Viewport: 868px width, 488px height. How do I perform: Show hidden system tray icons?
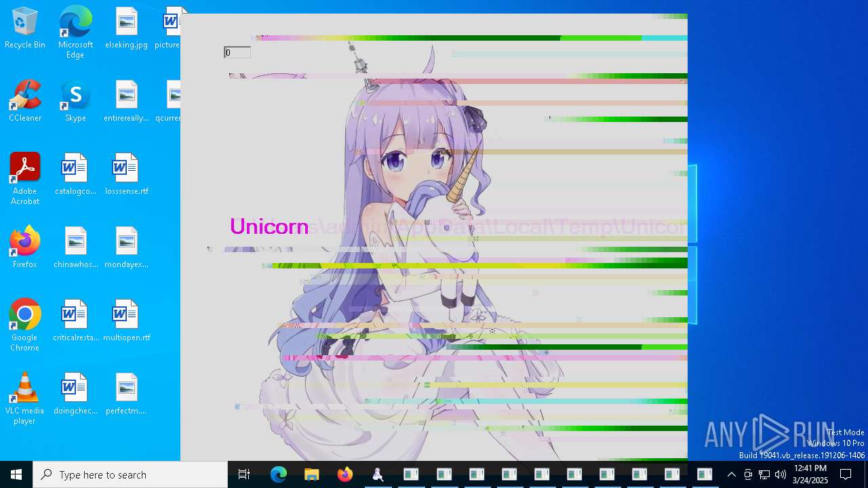(x=732, y=474)
